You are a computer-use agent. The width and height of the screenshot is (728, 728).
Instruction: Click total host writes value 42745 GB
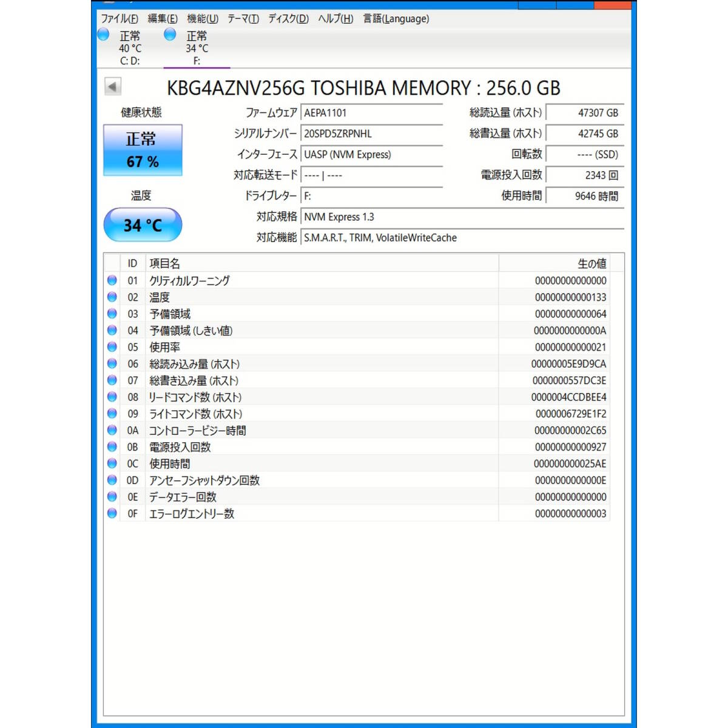click(x=585, y=133)
